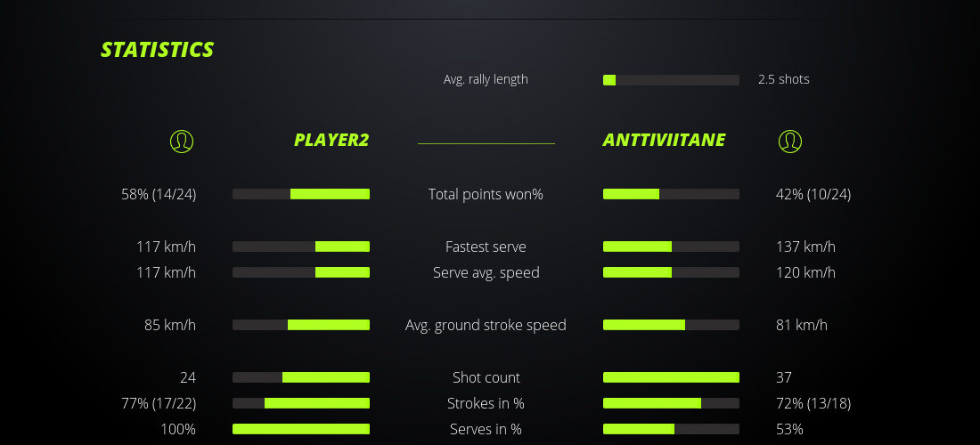
Task: Click PLAYER2's Fastest serve bar
Action: [x=301, y=247]
